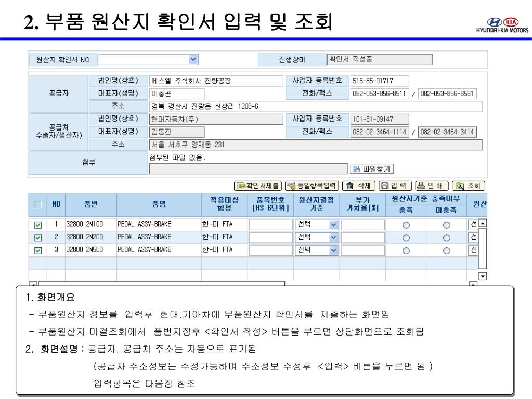Screen dimensions: 532x399
Task: Click the buyer name field 현대자동차(주)
Action: coord(216,119)
